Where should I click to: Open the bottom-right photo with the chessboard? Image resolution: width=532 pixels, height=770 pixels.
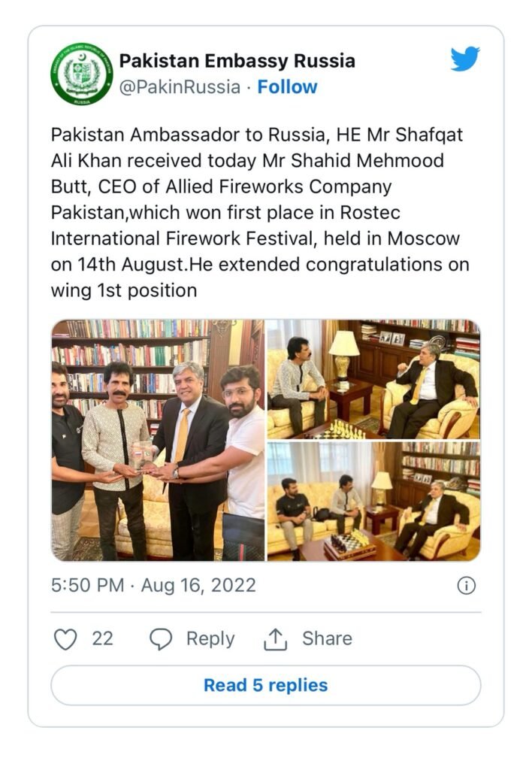click(373, 502)
